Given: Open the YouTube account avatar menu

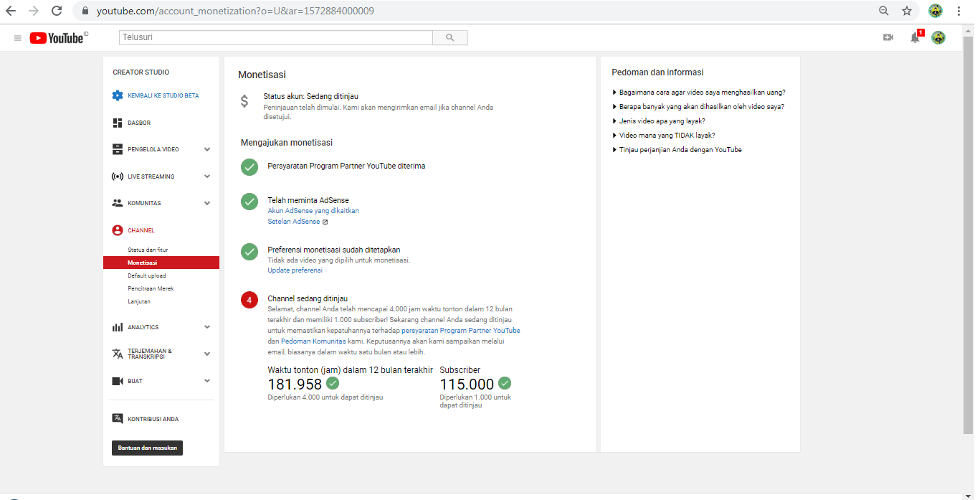Looking at the screenshot, I should [938, 37].
